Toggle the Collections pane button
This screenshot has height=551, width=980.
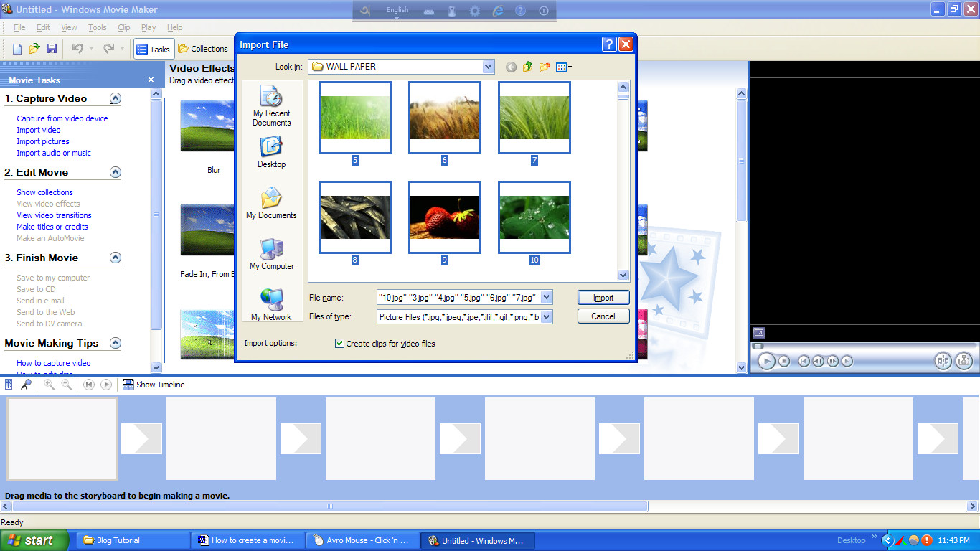tap(203, 49)
